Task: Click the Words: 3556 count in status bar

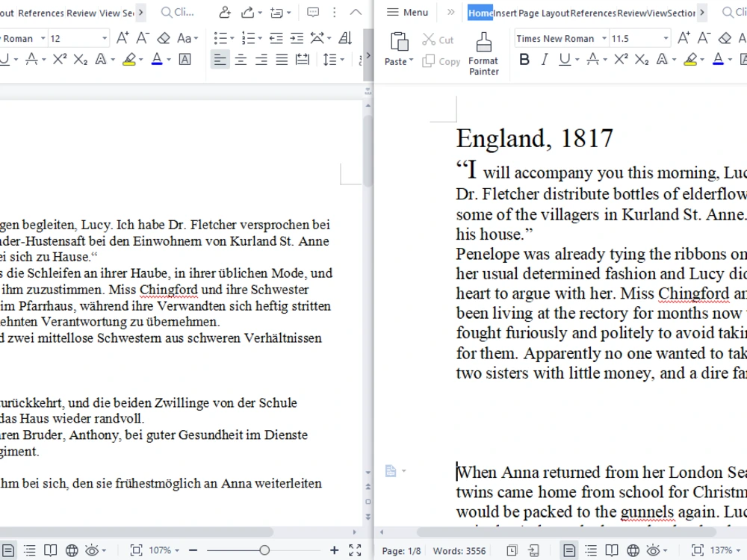Action: point(459,550)
